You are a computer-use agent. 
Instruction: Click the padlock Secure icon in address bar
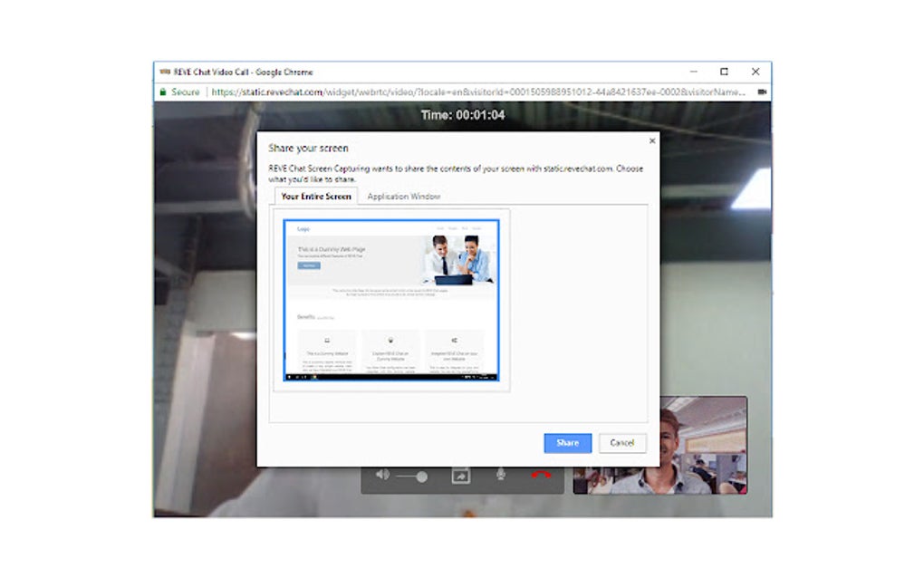(164, 92)
